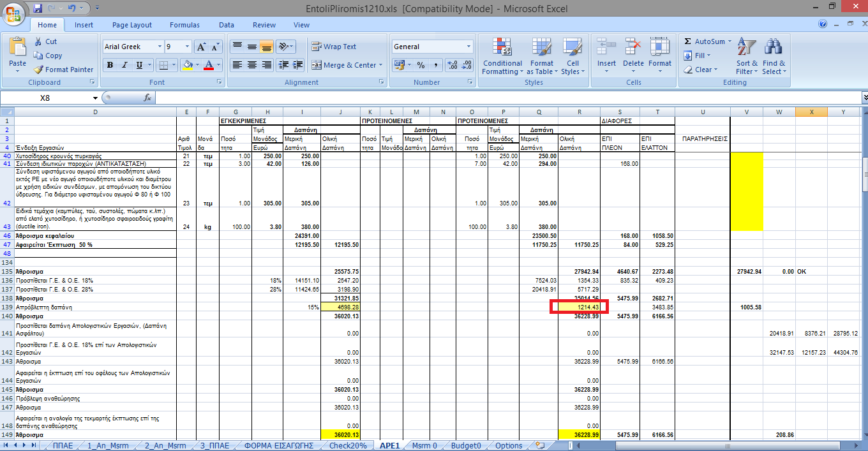Open the Sort & Filter tool

tap(746, 48)
